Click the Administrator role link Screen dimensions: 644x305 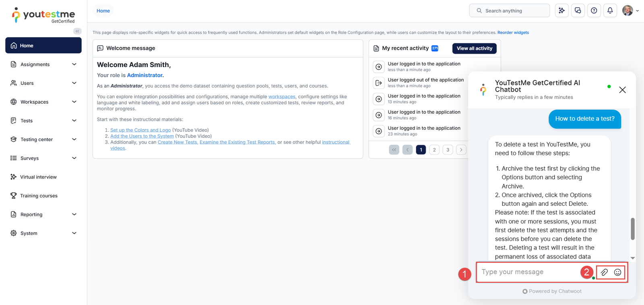coord(145,75)
